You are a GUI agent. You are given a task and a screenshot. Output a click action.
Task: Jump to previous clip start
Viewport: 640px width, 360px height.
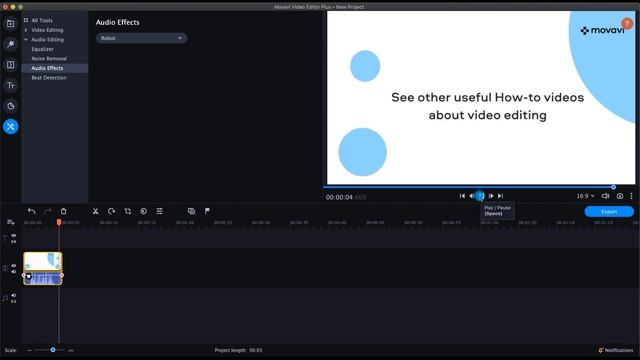click(x=462, y=196)
